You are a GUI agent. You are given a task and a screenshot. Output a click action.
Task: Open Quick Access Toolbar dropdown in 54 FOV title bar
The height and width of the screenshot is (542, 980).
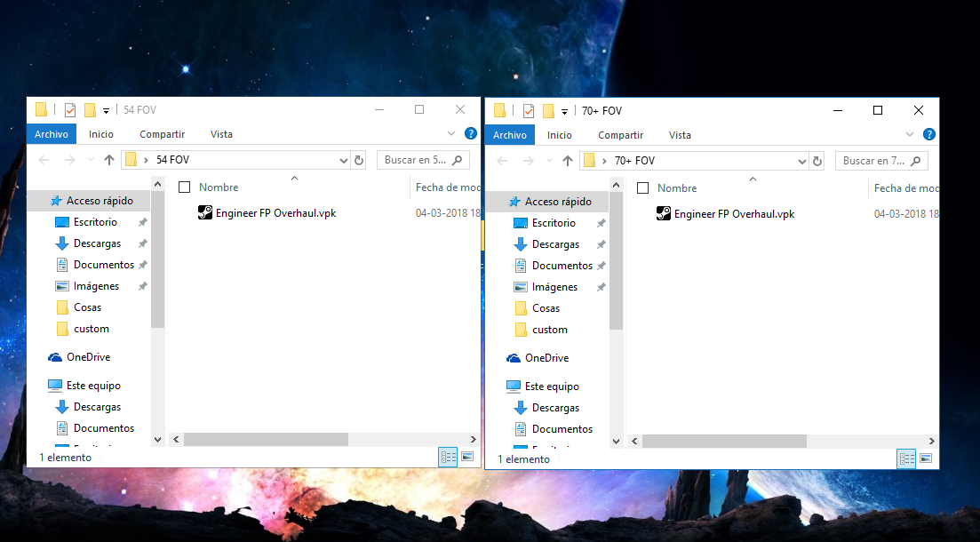[x=107, y=110]
